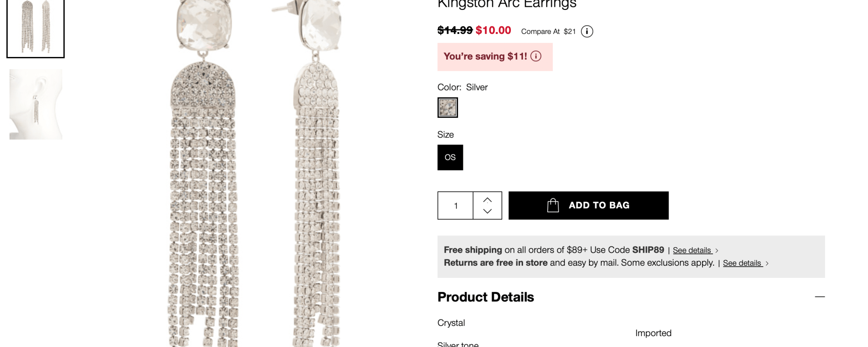
Task: Show the model-wearing-earring thumbnail
Action: (x=36, y=104)
